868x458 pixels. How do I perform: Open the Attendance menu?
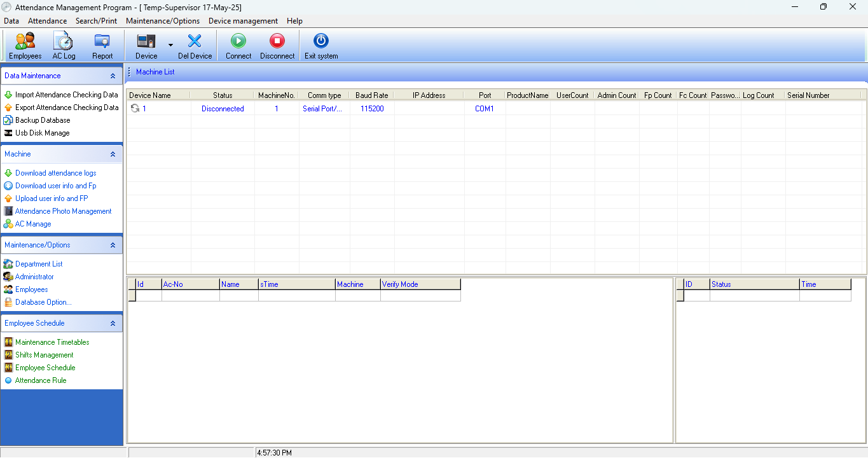coord(47,21)
